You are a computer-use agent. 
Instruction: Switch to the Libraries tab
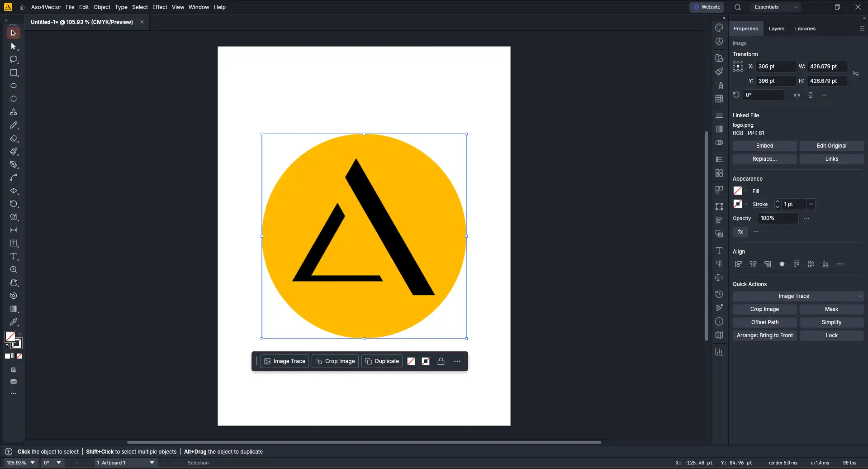point(805,29)
